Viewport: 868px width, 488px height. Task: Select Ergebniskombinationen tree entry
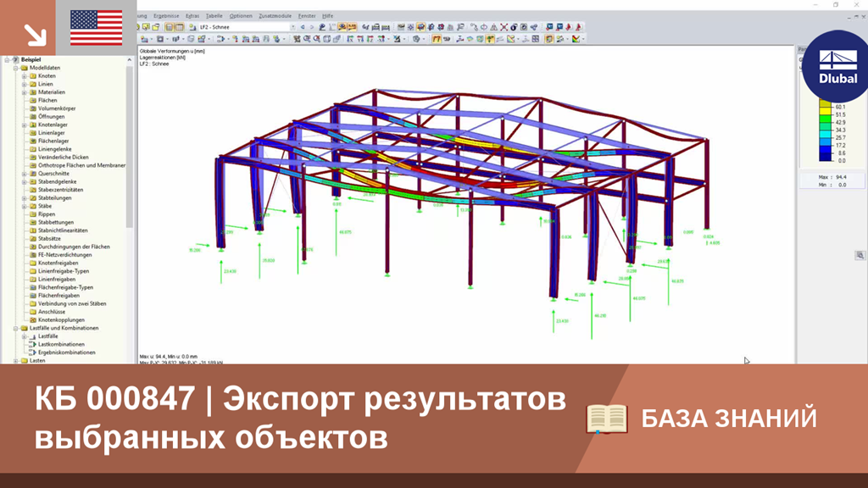(66, 352)
